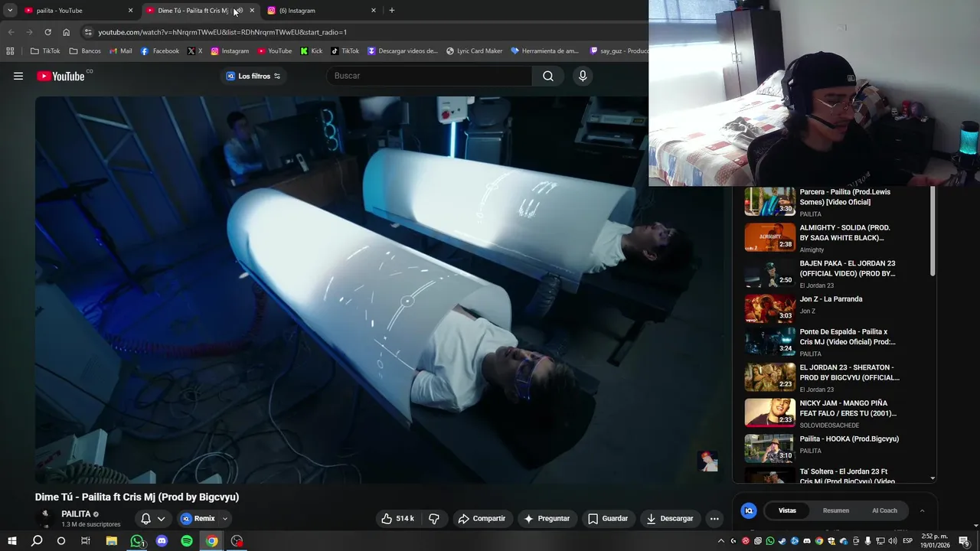Open the Windows notification center
Viewport: 980px width, 551px height.
(964, 541)
